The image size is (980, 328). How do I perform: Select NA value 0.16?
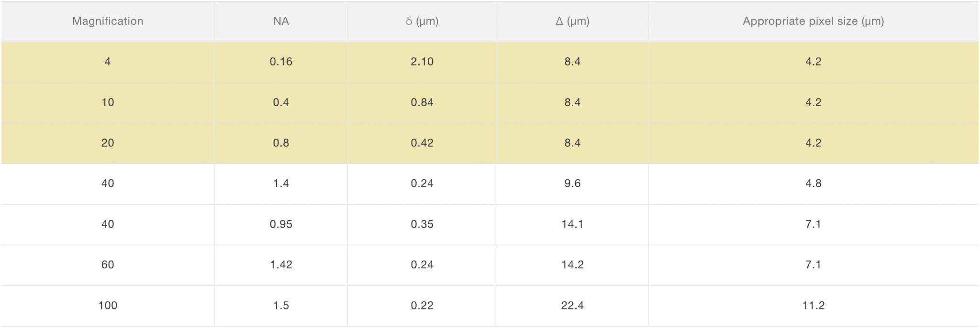281,62
